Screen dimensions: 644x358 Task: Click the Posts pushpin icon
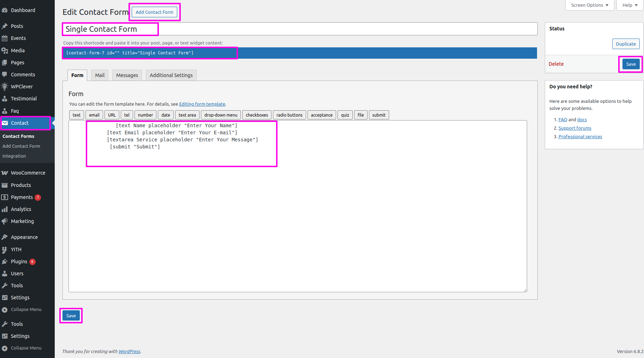(x=5, y=26)
